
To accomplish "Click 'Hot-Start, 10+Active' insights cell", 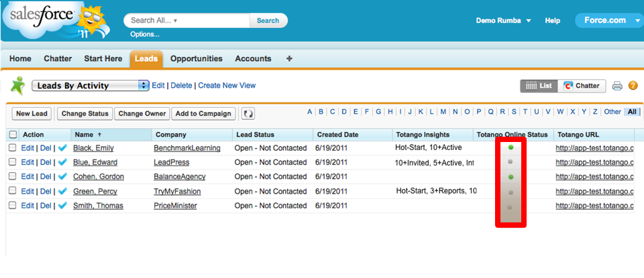I will [x=429, y=147].
